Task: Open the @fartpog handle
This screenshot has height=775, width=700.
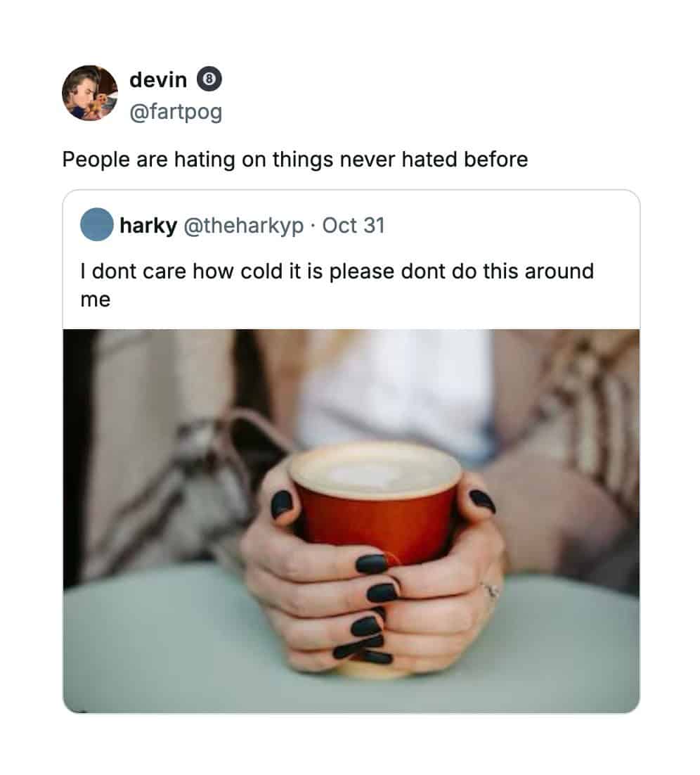Action: [x=176, y=112]
